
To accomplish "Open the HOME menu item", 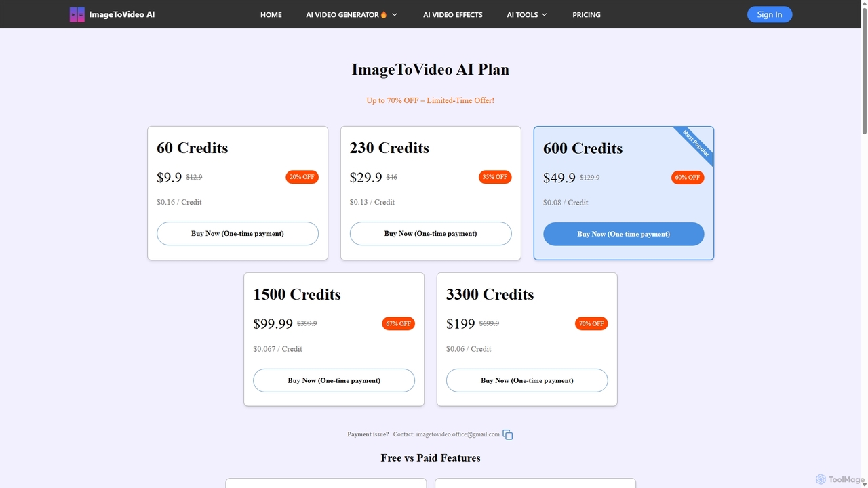I will 271,14.
